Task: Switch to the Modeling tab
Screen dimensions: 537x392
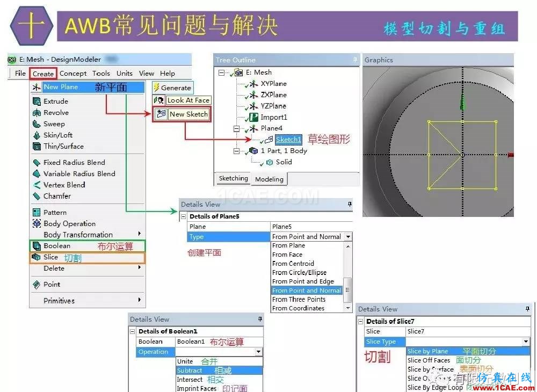Action: [269, 179]
